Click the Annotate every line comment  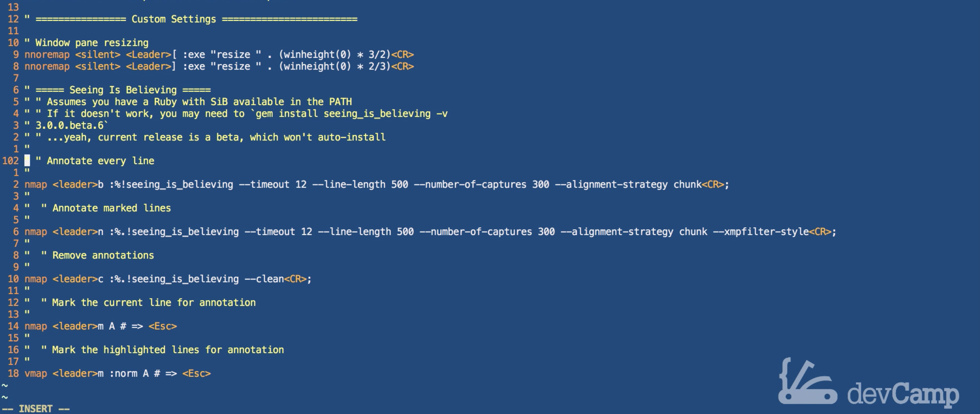pos(100,161)
